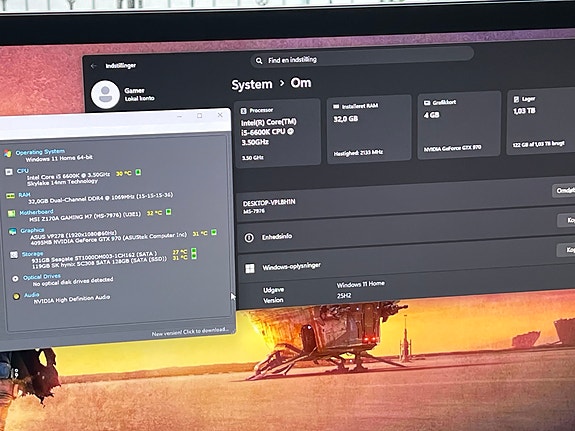
Task: Click the RAM icon in Speccy
Action: [11, 196]
